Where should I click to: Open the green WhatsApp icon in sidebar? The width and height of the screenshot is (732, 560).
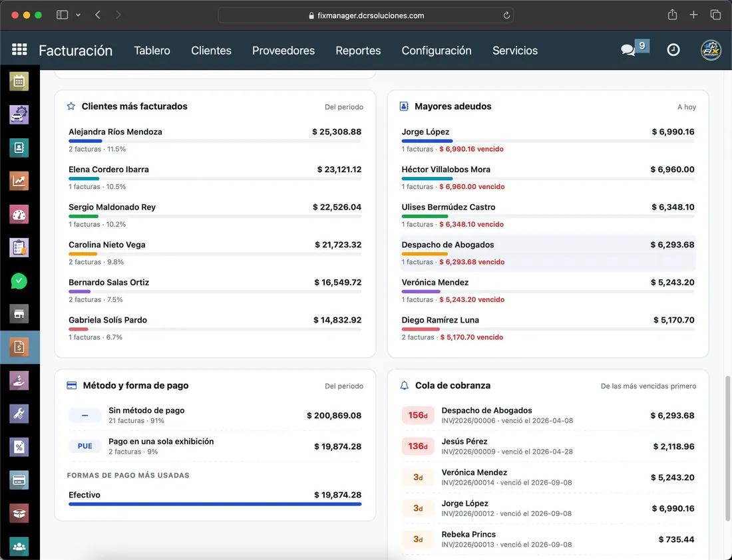pyautogui.click(x=19, y=281)
